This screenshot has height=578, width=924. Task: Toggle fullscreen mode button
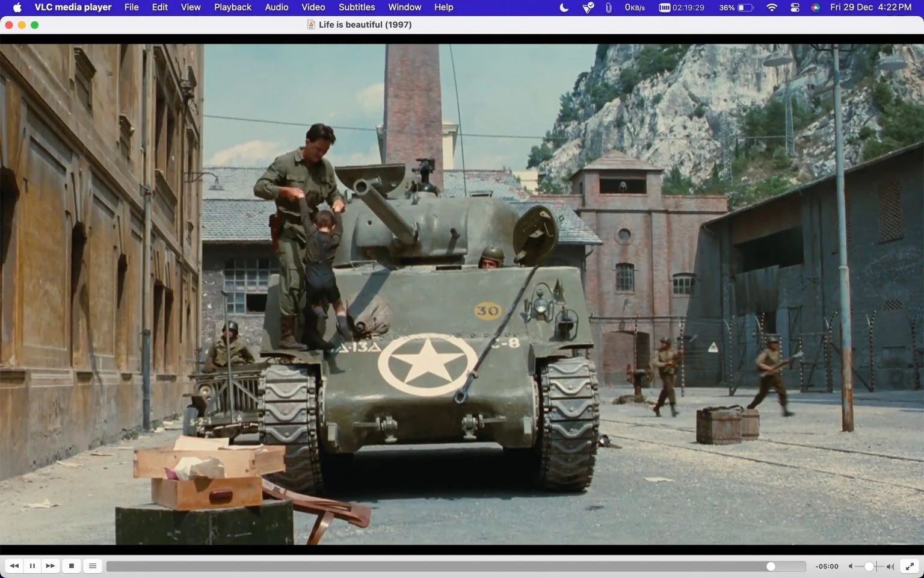pos(911,566)
